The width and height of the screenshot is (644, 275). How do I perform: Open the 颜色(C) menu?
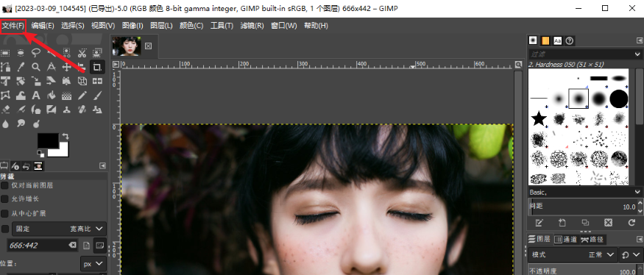click(191, 26)
